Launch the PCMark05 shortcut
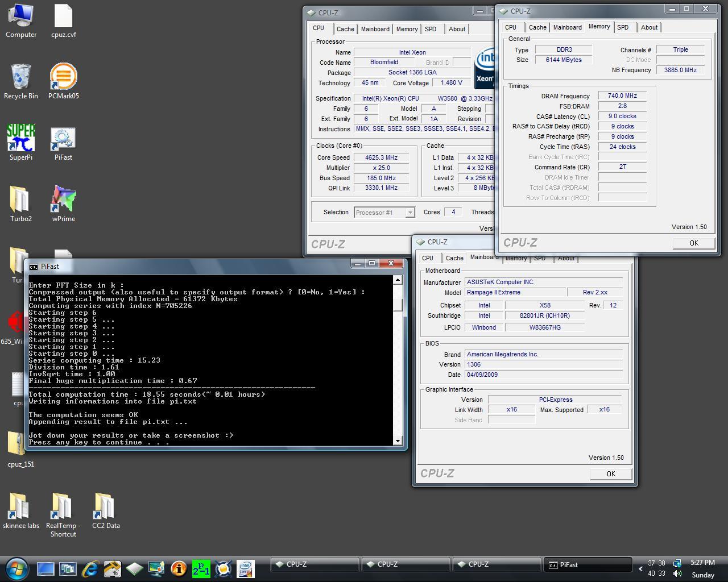The height and width of the screenshot is (582, 728). (x=63, y=82)
